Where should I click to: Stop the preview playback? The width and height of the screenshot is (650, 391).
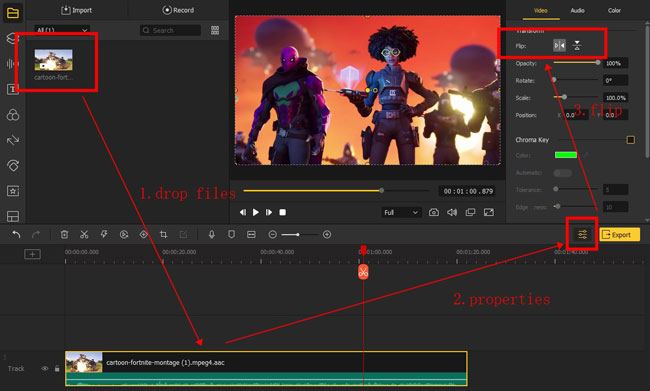click(282, 212)
